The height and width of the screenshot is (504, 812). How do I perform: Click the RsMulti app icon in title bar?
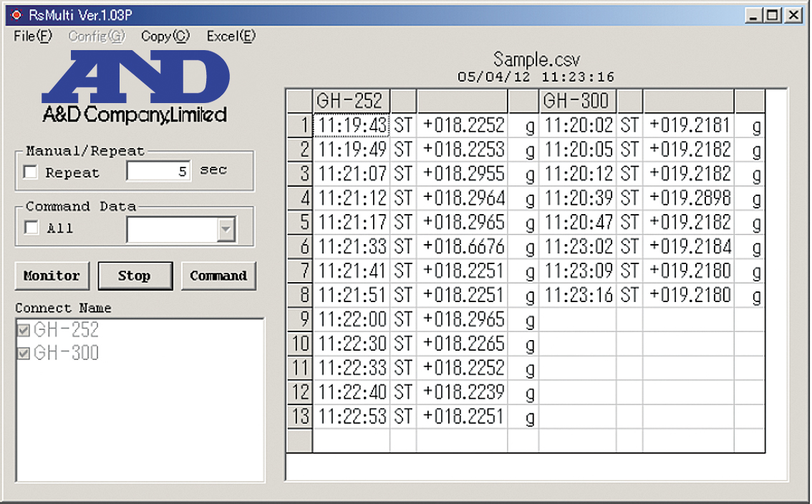[16, 15]
